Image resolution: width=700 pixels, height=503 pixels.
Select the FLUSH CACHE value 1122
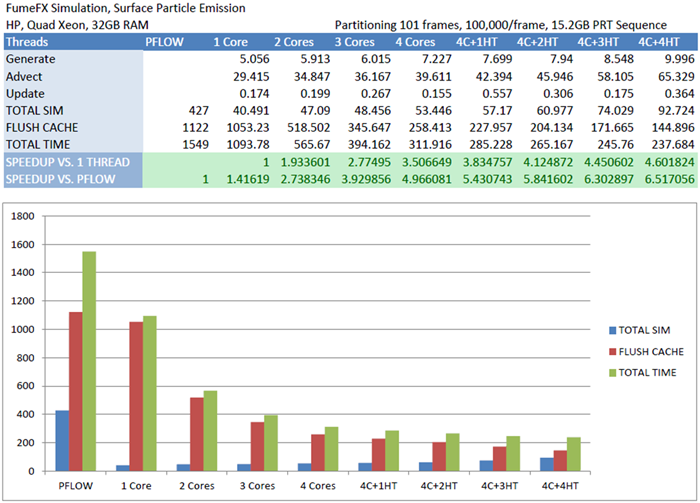pos(196,128)
